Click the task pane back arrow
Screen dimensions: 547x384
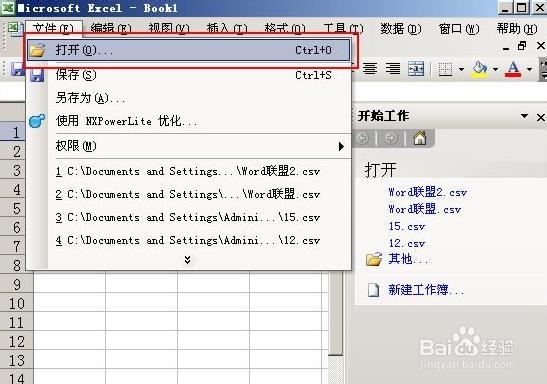tap(362, 138)
